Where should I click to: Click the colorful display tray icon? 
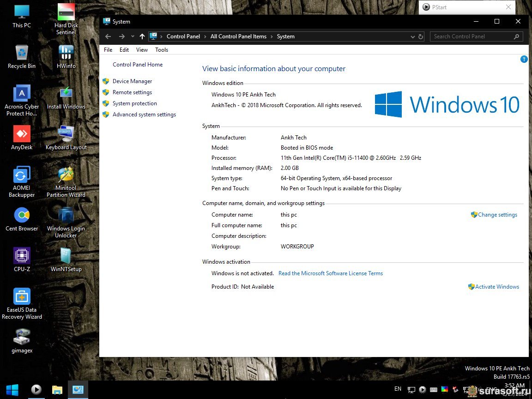[x=444, y=389]
